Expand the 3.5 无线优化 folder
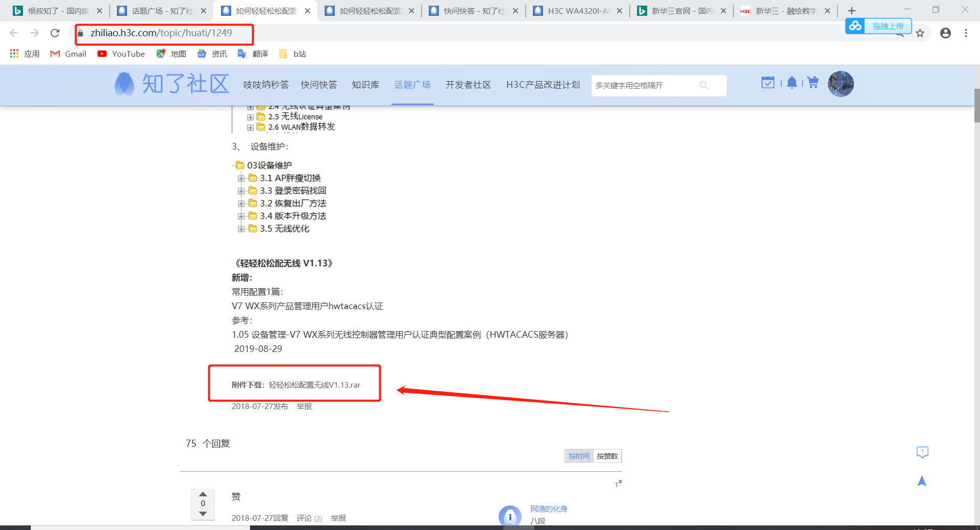This screenshot has height=530, width=980. pos(241,229)
